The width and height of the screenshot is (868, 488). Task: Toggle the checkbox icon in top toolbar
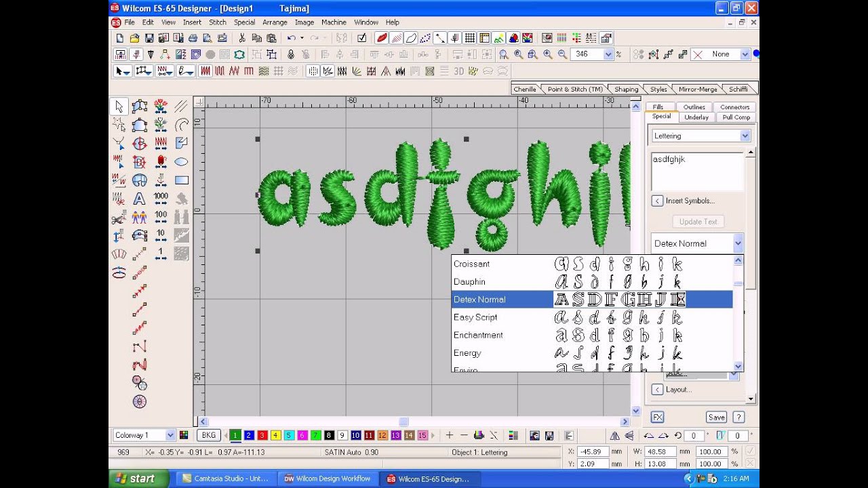[x=362, y=38]
